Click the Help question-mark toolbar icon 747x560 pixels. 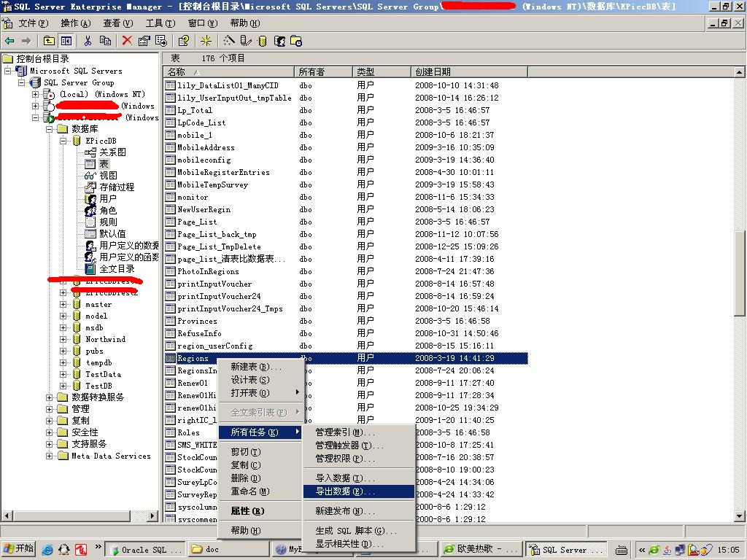tap(183, 41)
